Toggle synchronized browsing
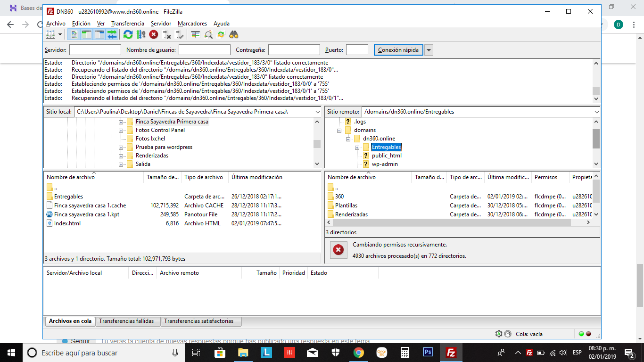 pos(221,34)
